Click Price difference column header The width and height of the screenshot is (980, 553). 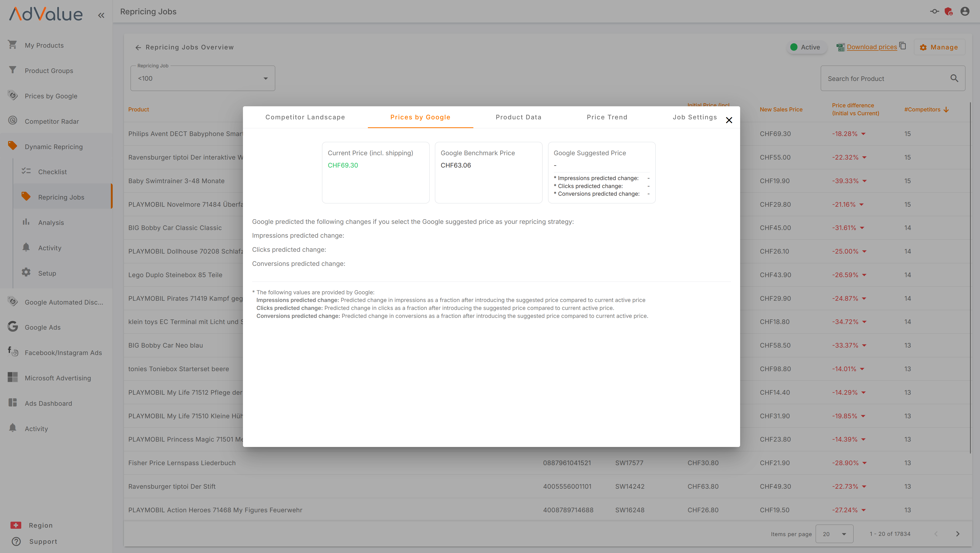coord(855,109)
